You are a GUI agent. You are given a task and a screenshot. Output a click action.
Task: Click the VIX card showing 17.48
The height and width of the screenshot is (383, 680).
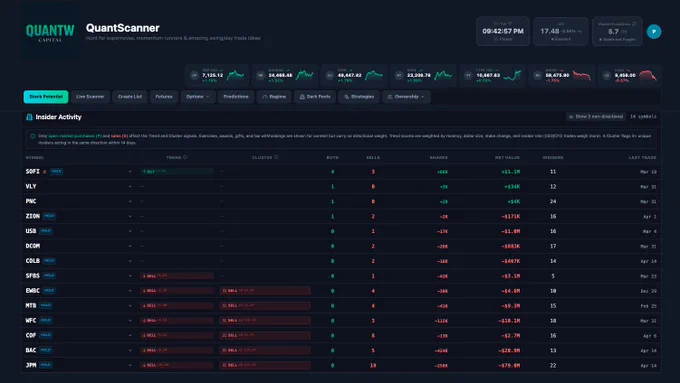[561, 31]
